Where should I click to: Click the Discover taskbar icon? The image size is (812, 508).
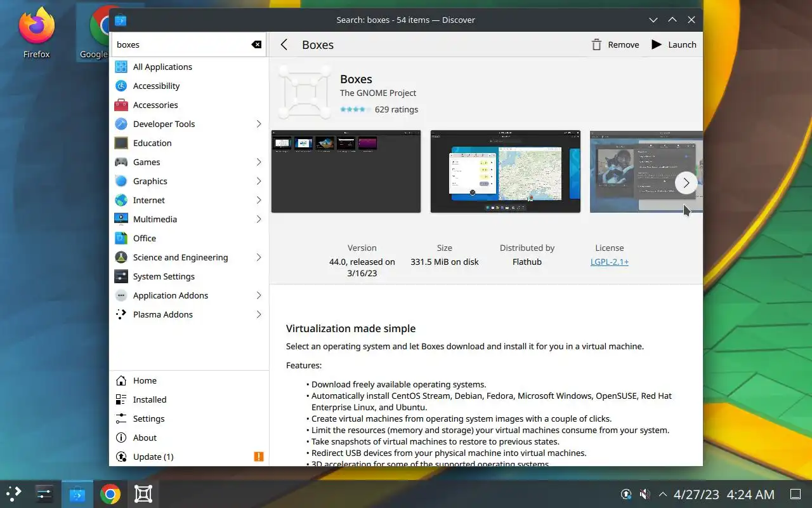tap(77, 493)
